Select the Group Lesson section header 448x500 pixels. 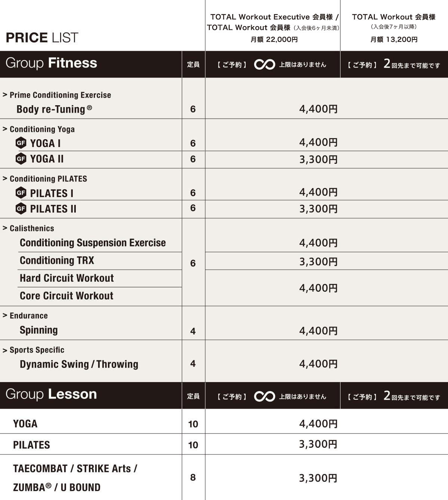(x=51, y=394)
